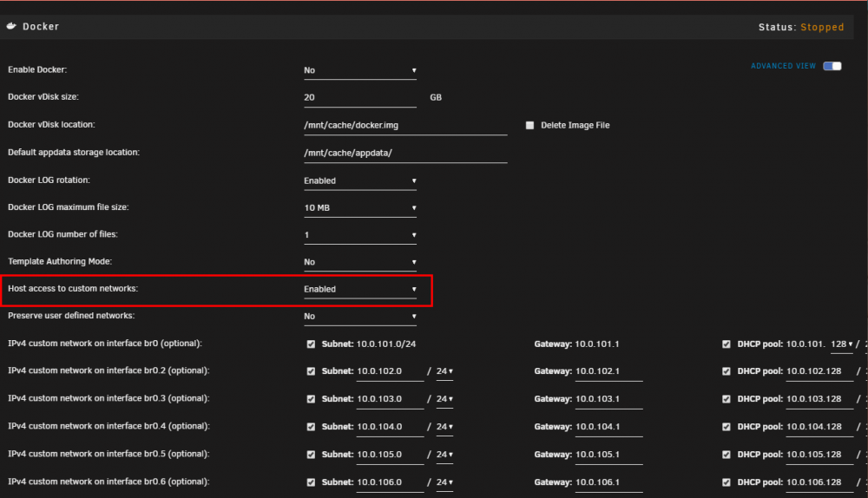Uncheck Subnet checkbox for interface br0.2

click(311, 371)
